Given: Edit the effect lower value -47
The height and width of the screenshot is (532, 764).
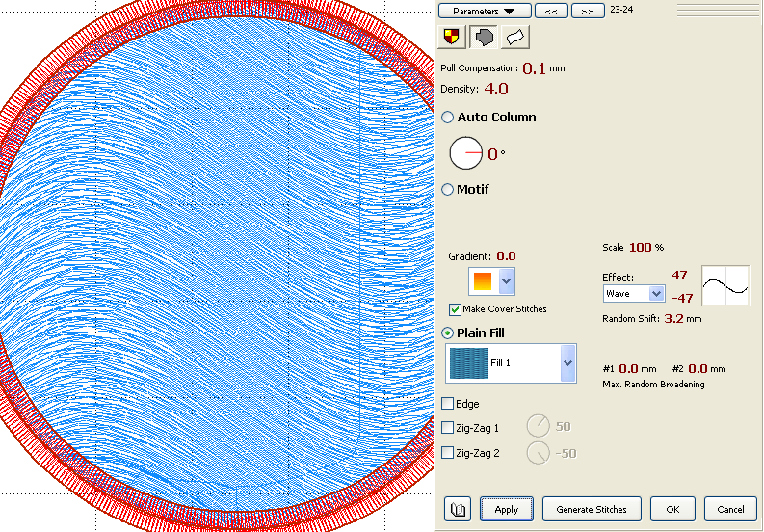Looking at the screenshot, I should [x=682, y=298].
